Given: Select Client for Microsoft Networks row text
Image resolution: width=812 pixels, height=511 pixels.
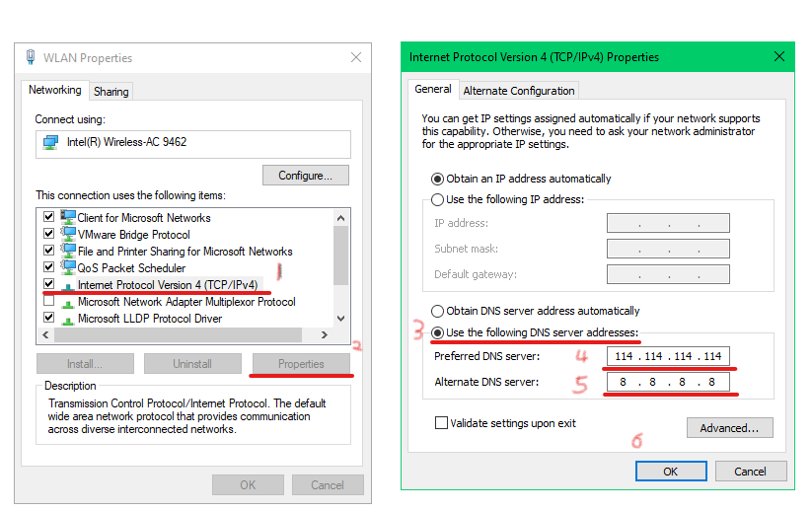Looking at the screenshot, I should point(144,218).
